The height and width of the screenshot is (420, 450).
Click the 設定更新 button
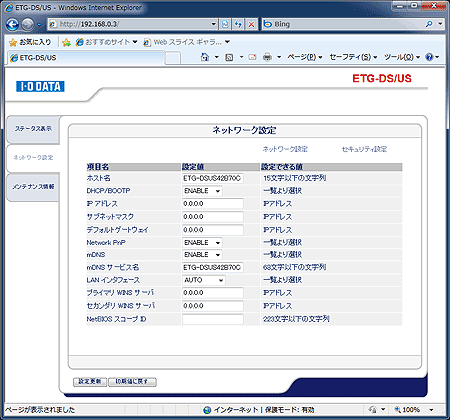click(x=90, y=382)
